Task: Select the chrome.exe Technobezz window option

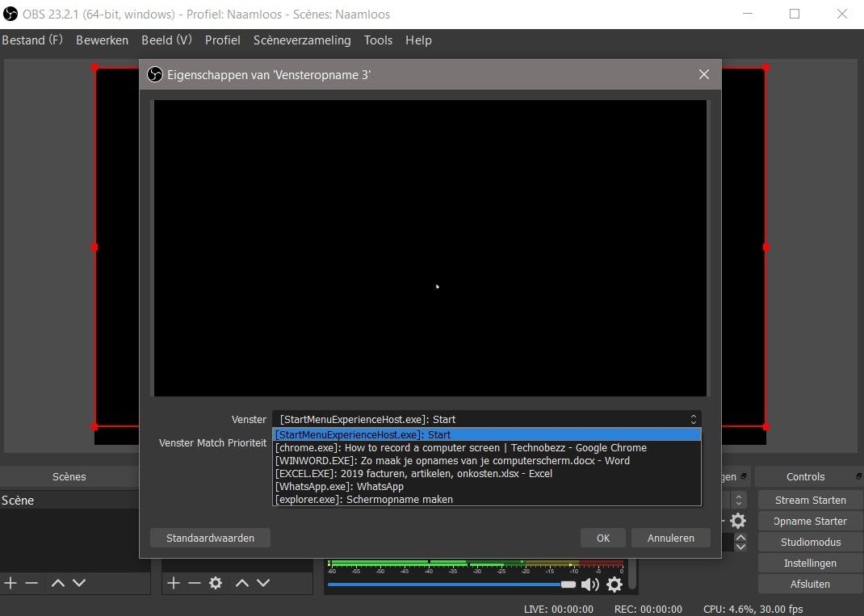Action: tap(460, 448)
